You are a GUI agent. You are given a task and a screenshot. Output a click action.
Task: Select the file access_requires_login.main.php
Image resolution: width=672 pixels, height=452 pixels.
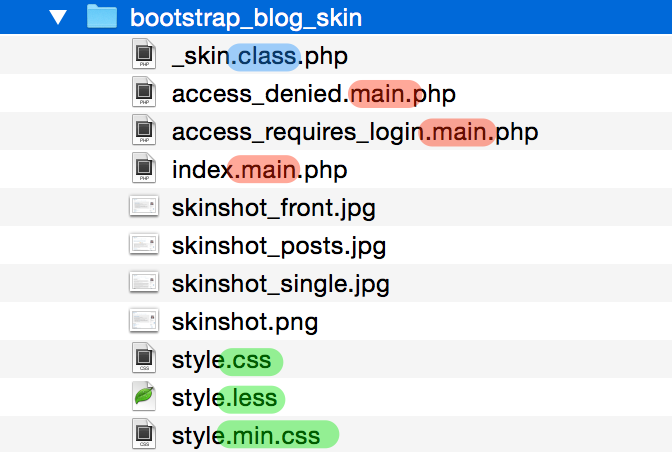[x=355, y=132]
